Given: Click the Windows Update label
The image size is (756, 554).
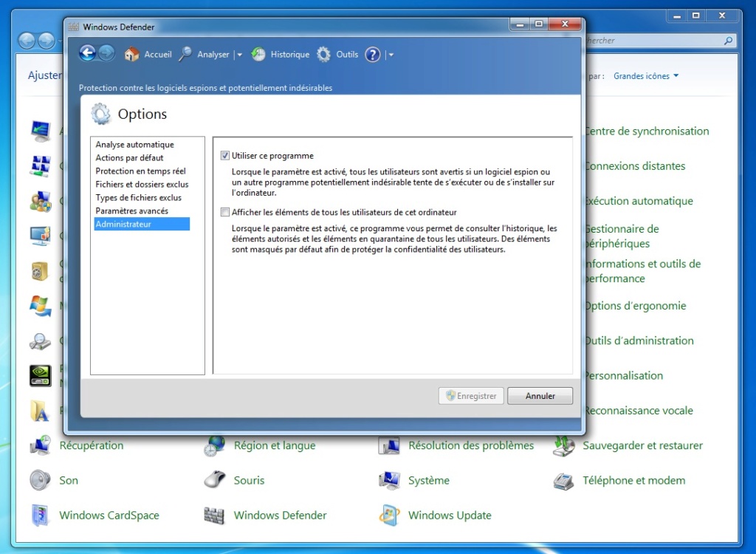Looking at the screenshot, I should (x=450, y=516).
